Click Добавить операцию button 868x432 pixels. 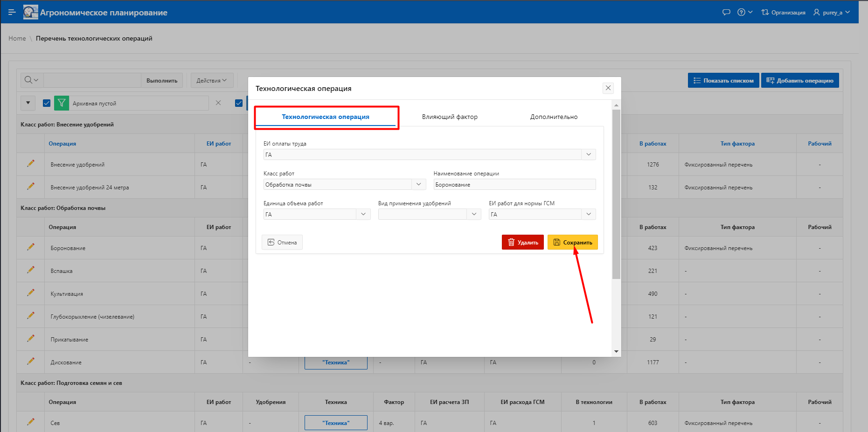800,80
